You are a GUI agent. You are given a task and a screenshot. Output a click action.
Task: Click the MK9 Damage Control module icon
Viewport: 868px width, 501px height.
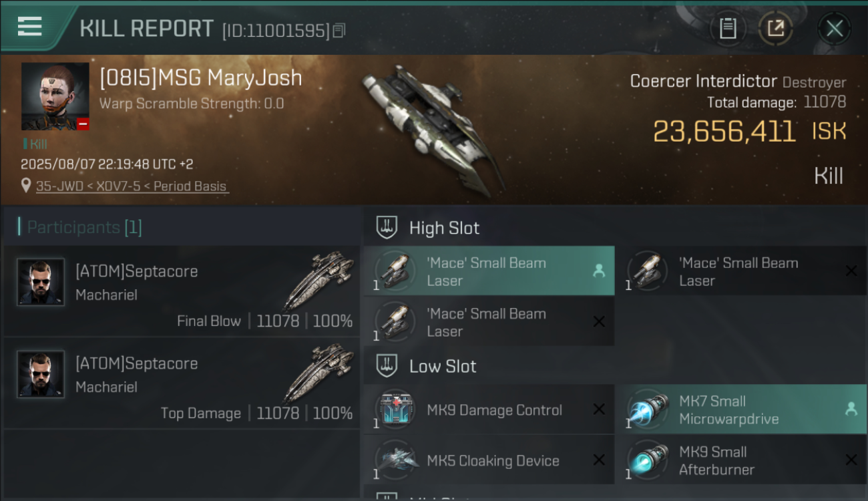click(395, 409)
